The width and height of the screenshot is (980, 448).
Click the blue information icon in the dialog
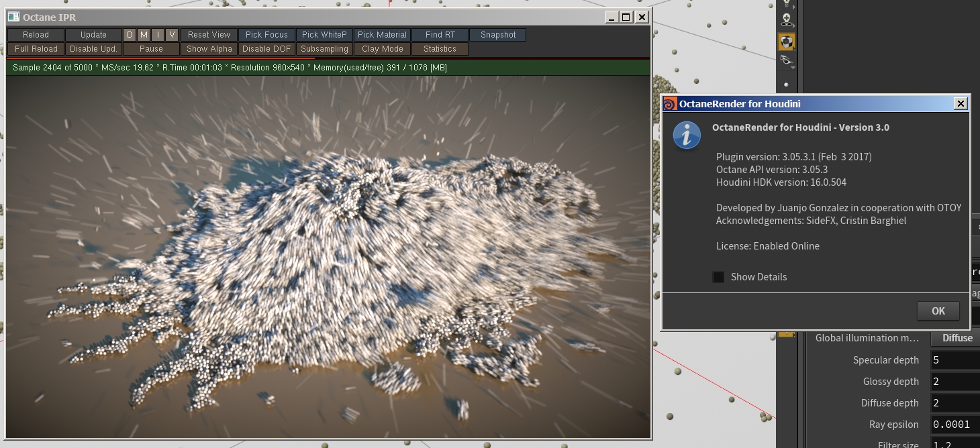(687, 135)
